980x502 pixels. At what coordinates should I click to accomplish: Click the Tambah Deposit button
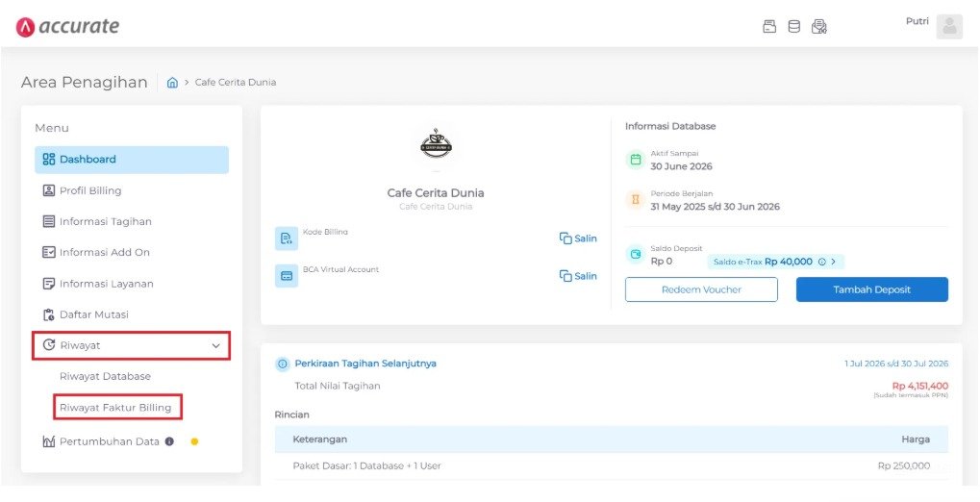(x=872, y=289)
